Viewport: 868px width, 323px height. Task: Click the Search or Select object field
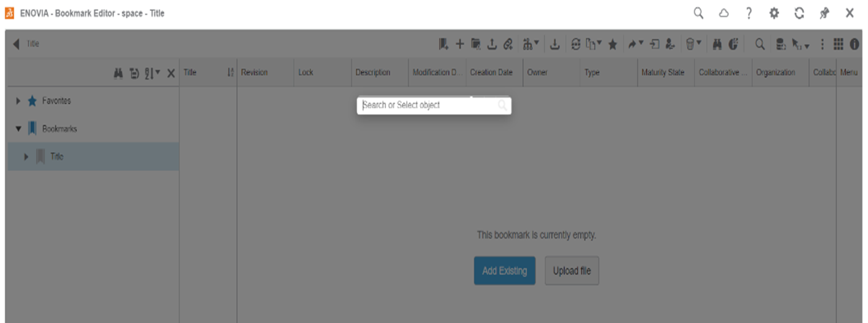(x=428, y=105)
